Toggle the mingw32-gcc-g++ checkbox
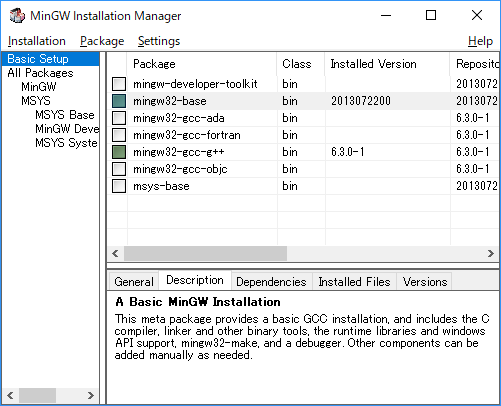The width and height of the screenshot is (501, 406). coord(119,152)
